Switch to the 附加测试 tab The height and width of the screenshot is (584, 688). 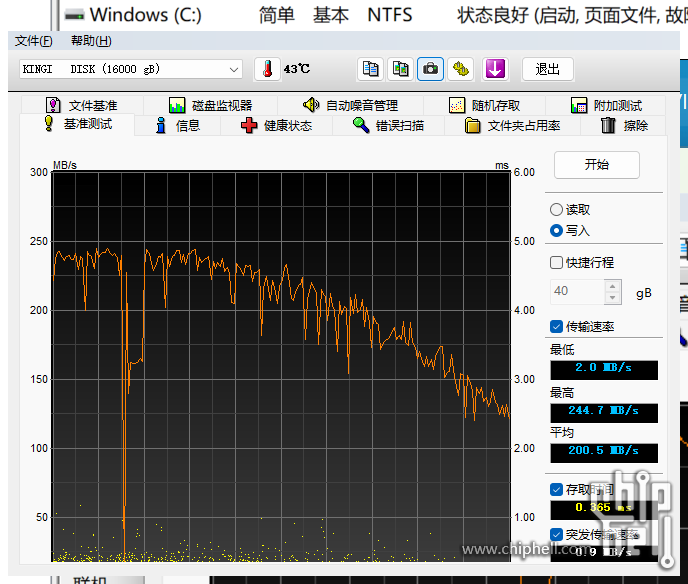(606, 105)
